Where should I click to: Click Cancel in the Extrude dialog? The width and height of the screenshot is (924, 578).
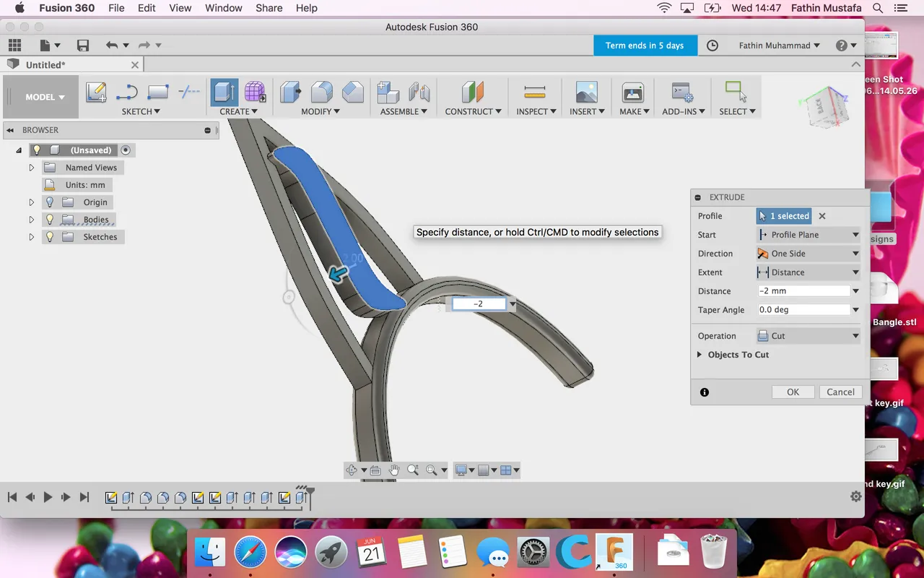840,392
